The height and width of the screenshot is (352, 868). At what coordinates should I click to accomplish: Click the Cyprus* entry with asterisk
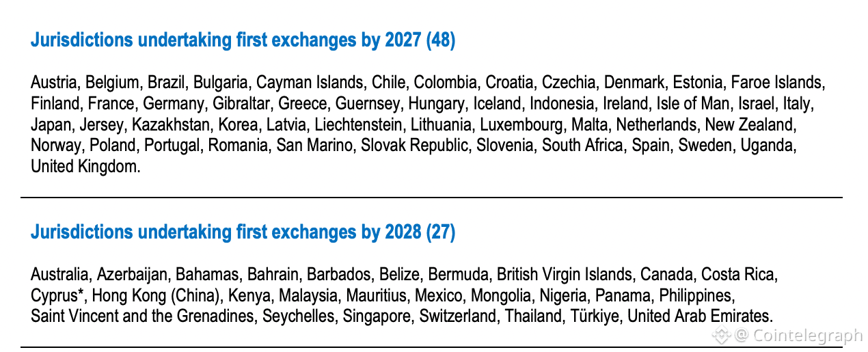(57, 295)
